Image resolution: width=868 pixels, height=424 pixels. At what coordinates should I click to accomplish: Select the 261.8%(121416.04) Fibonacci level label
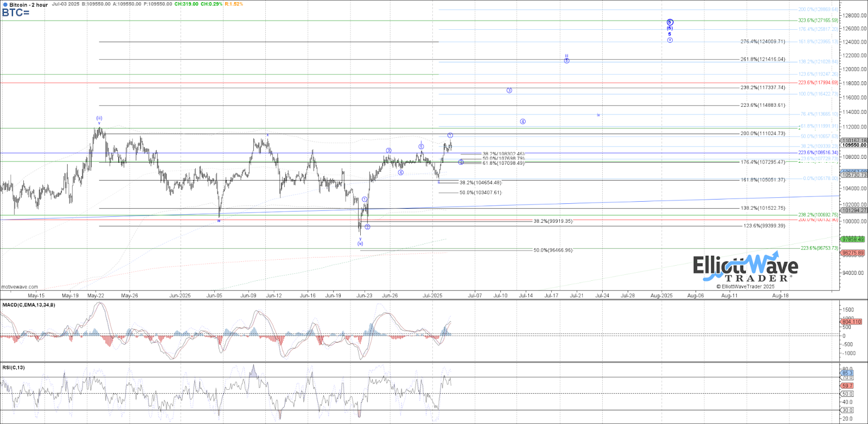[x=763, y=59]
